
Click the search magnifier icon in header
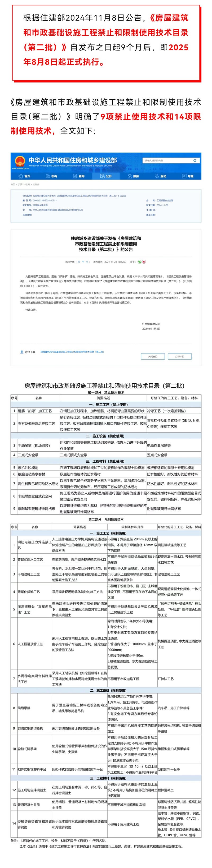[x=195, y=160]
